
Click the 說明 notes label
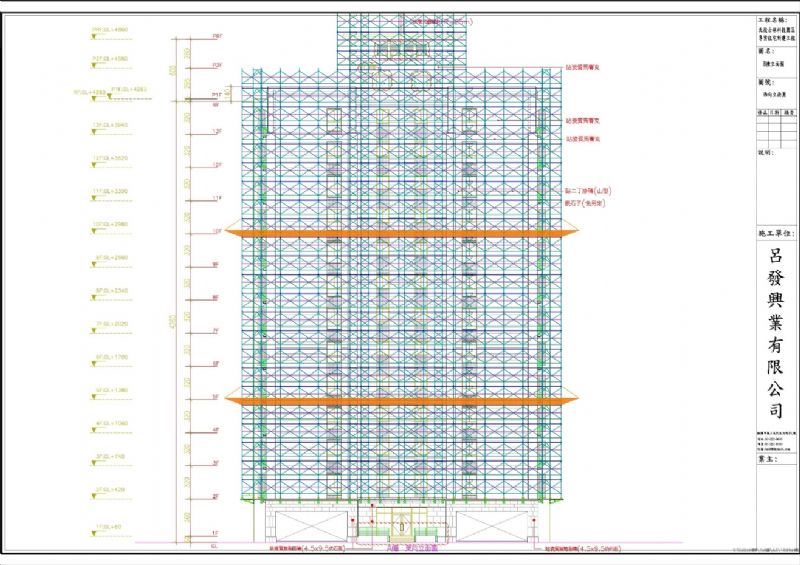click(x=766, y=153)
